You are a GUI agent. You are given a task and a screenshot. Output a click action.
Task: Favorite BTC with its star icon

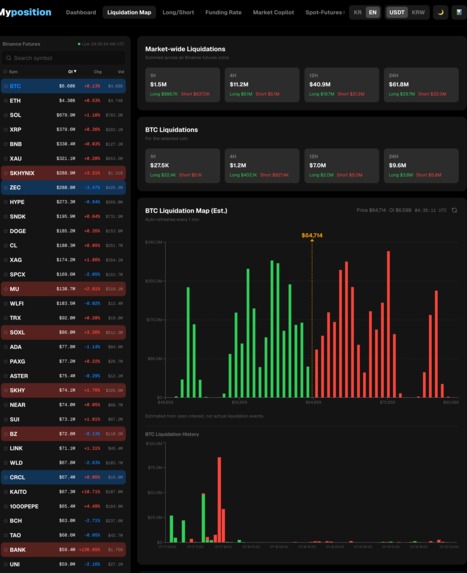(x=5, y=86)
